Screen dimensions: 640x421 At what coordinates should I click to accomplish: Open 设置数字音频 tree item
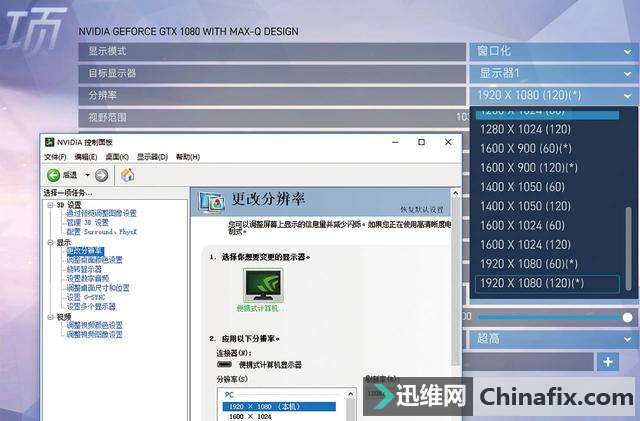[88, 278]
